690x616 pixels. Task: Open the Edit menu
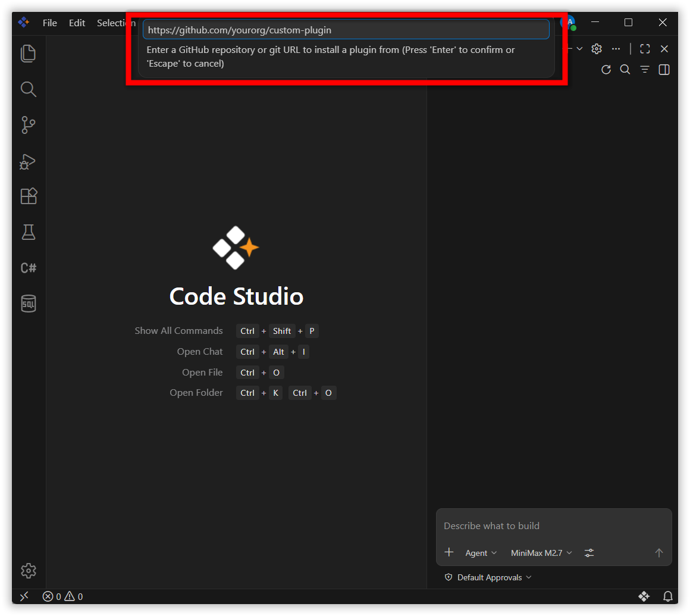click(x=77, y=23)
